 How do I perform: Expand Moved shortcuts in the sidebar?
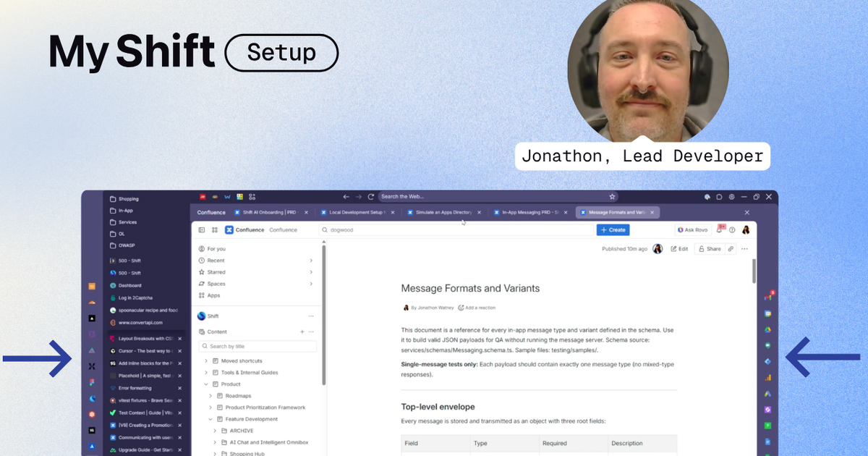pyautogui.click(x=206, y=360)
